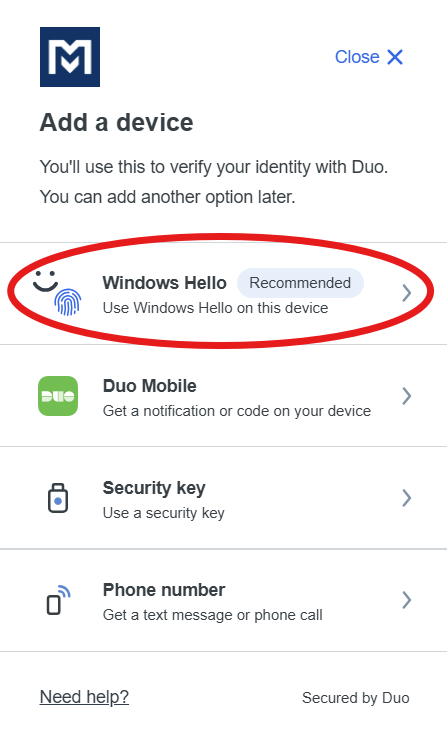Select the Windows Hello title
Image resolution: width=447 pixels, height=739 pixels.
click(x=165, y=283)
